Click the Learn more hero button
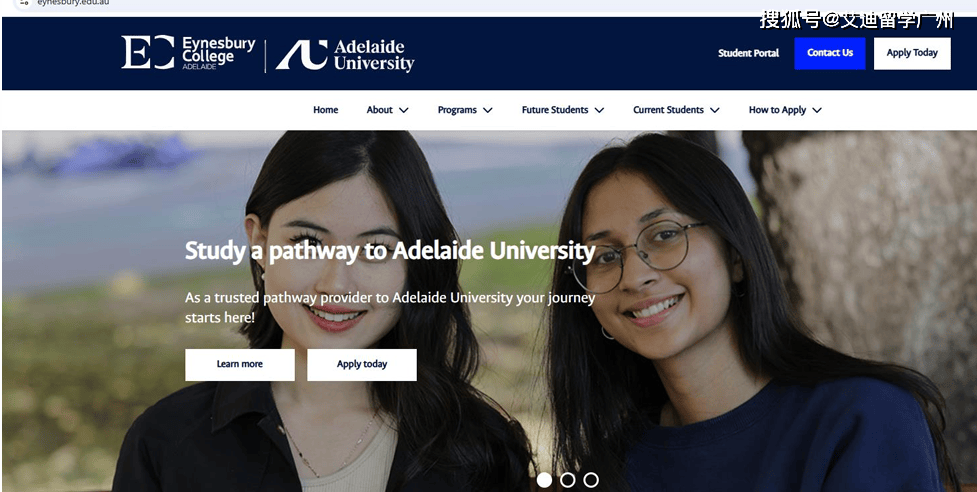 pyautogui.click(x=240, y=364)
